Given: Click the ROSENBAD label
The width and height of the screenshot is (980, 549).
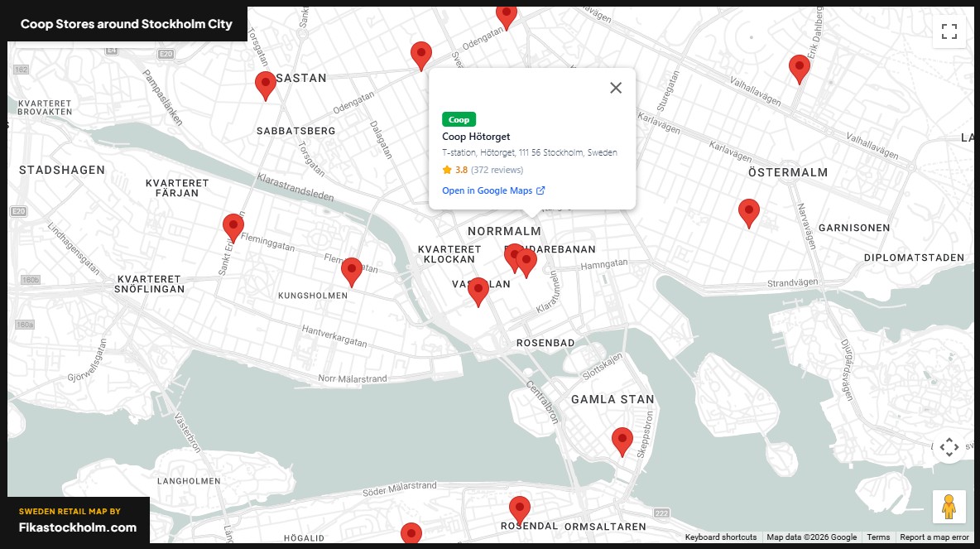Looking at the screenshot, I should pyautogui.click(x=545, y=344).
